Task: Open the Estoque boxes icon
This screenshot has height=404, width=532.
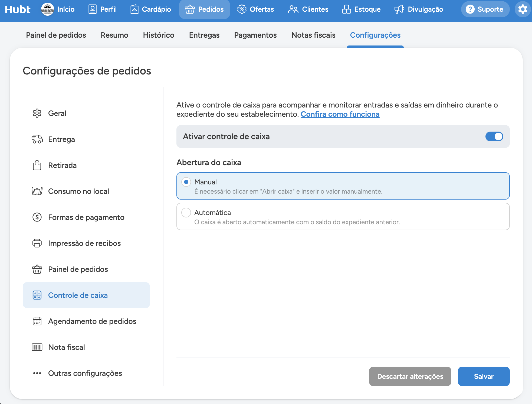Action: (x=346, y=9)
